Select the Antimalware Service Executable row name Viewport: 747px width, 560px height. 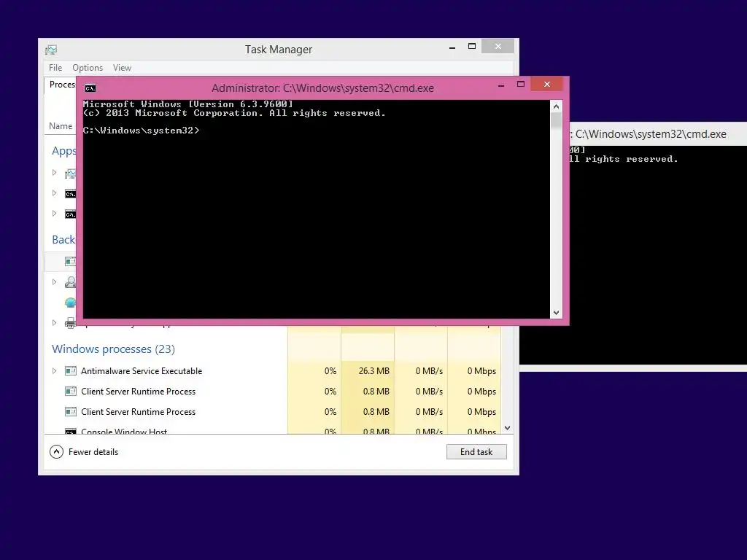tap(142, 371)
